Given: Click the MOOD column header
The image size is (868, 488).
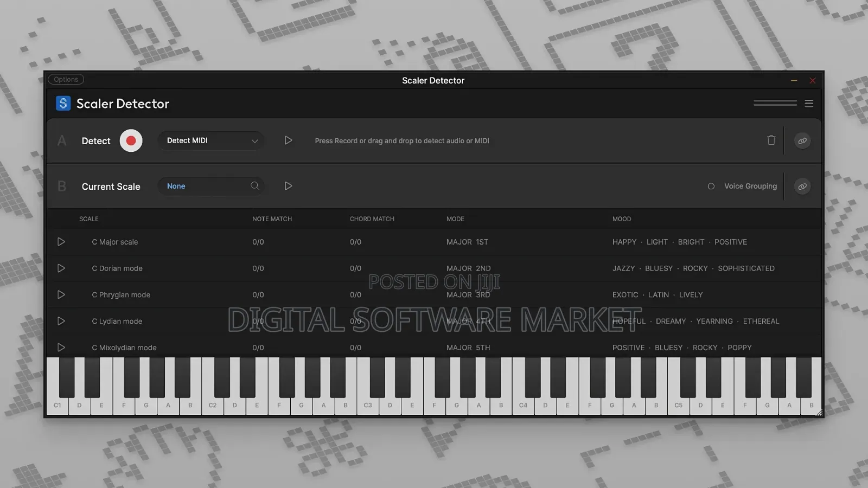Looking at the screenshot, I should point(622,219).
